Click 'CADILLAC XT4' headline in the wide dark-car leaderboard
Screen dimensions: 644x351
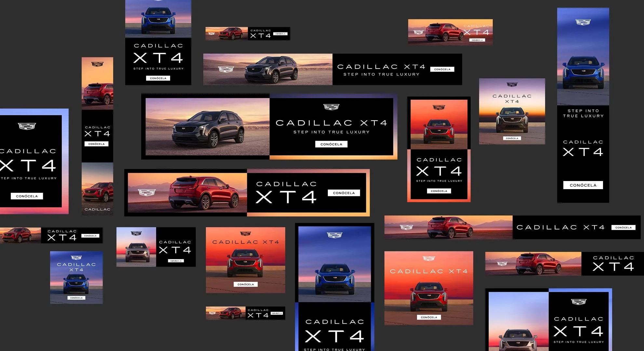[x=381, y=67]
